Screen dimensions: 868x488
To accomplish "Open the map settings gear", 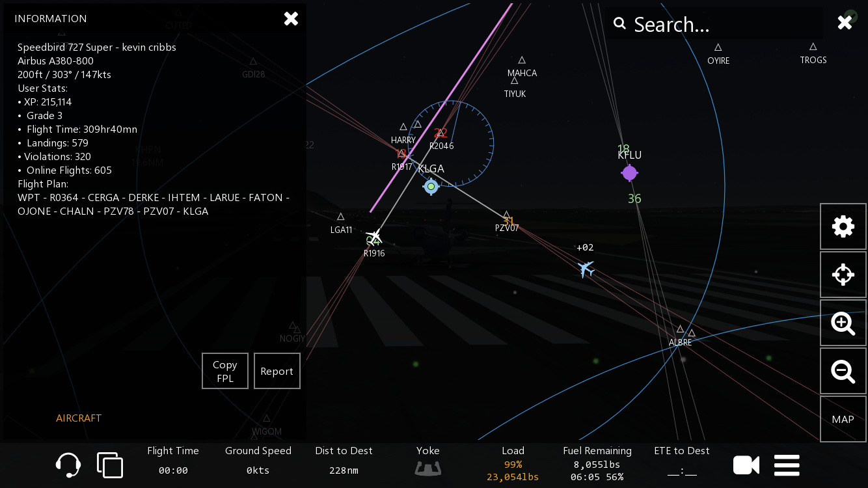I will point(843,226).
